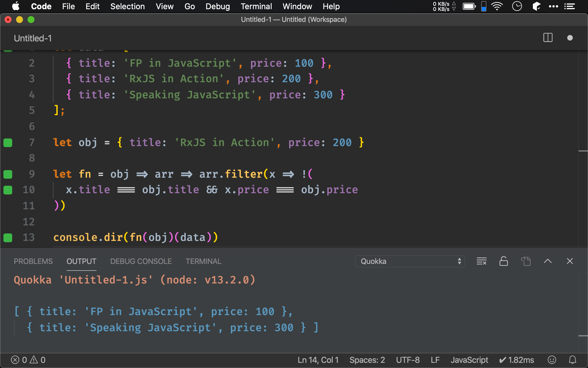Image resolution: width=588 pixels, height=368 pixels.
Task: Click Ln 14, Col 1 go-to-line button
Action: click(318, 360)
